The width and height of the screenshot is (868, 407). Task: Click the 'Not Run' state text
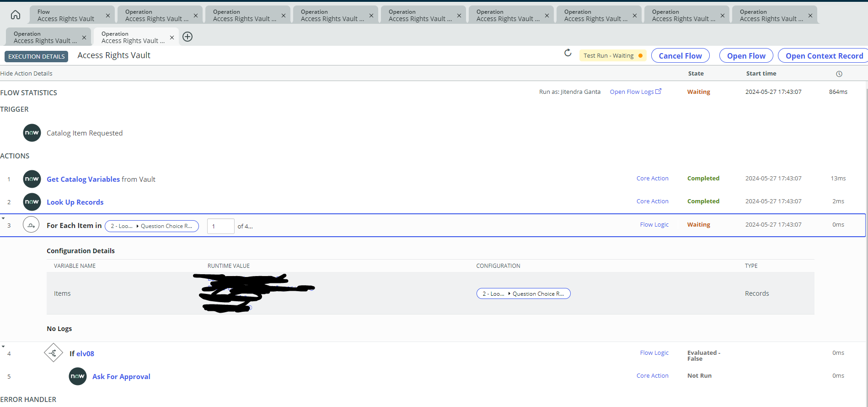coord(700,375)
